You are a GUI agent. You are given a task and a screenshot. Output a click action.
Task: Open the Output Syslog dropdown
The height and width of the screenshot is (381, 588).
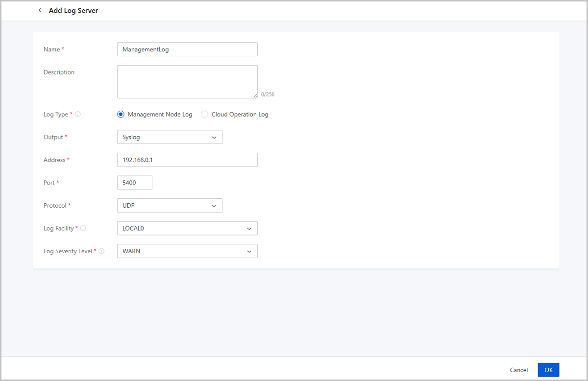[170, 137]
